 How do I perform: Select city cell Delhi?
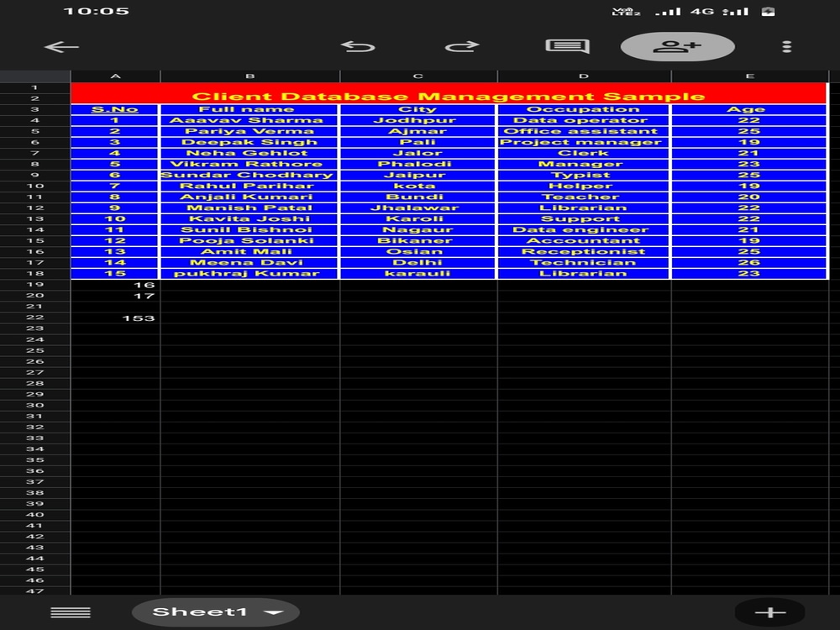(418, 262)
